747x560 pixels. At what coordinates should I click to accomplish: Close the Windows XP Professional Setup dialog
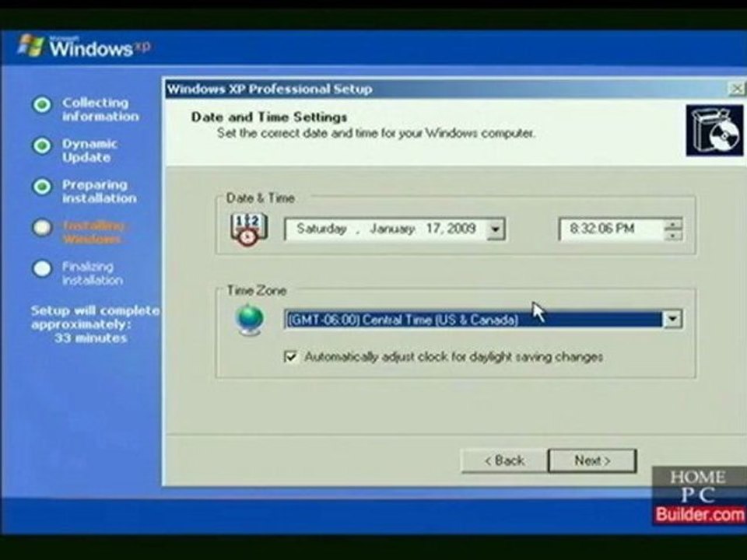(x=737, y=89)
